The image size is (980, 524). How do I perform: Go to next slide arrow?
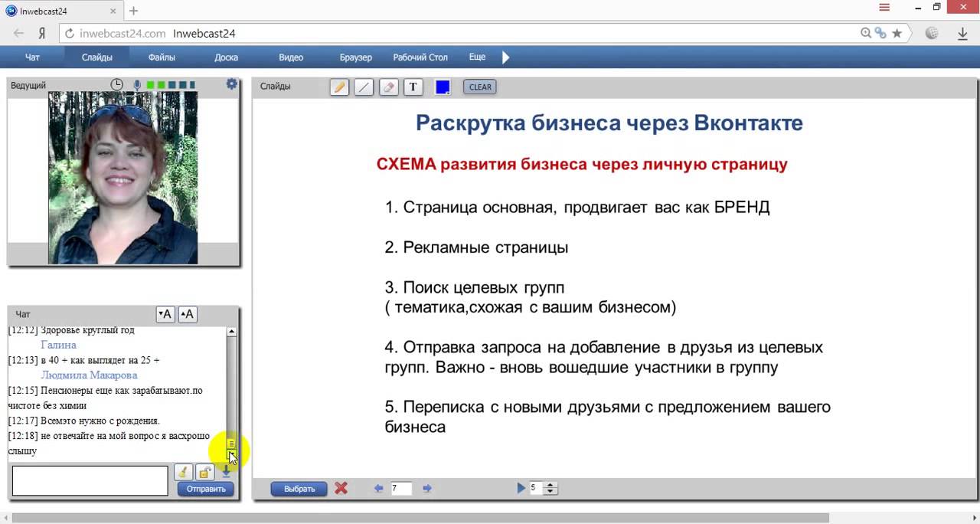click(427, 488)
